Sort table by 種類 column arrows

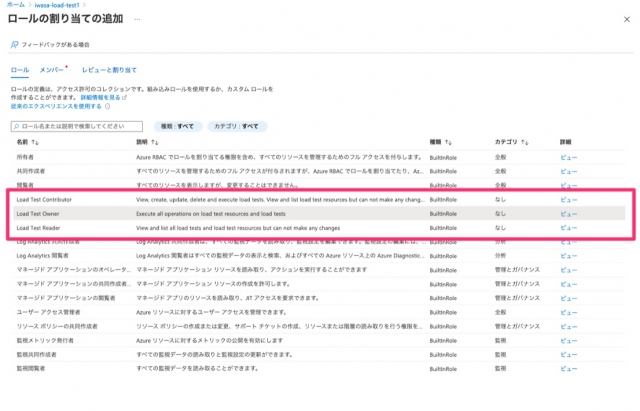[448, 142]
